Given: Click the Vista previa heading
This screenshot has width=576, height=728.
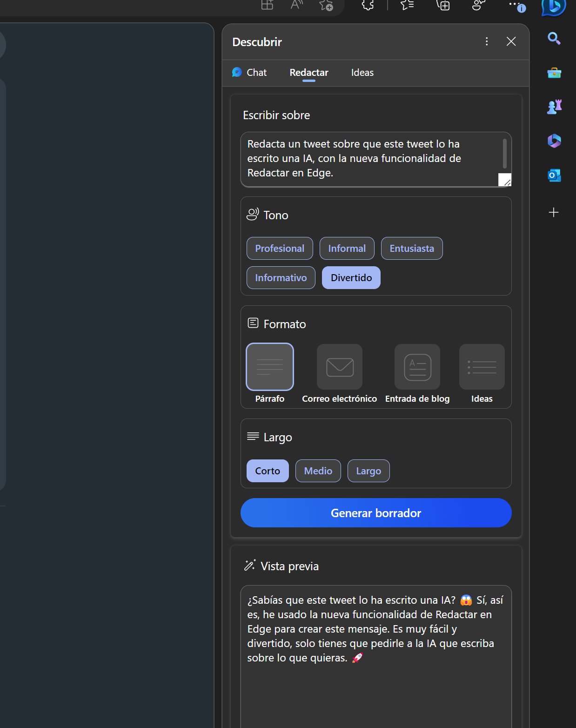Looking at the screenshot, I should click(x=289, y=566).
